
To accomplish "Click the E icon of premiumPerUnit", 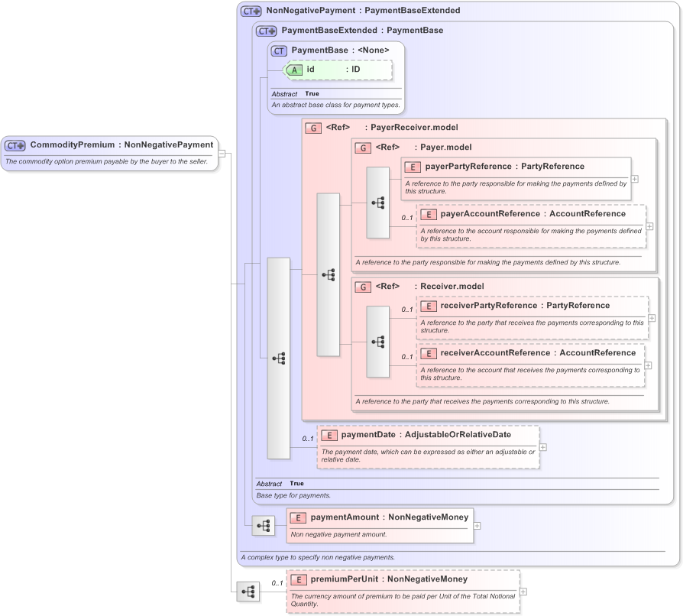I will 299,580.
